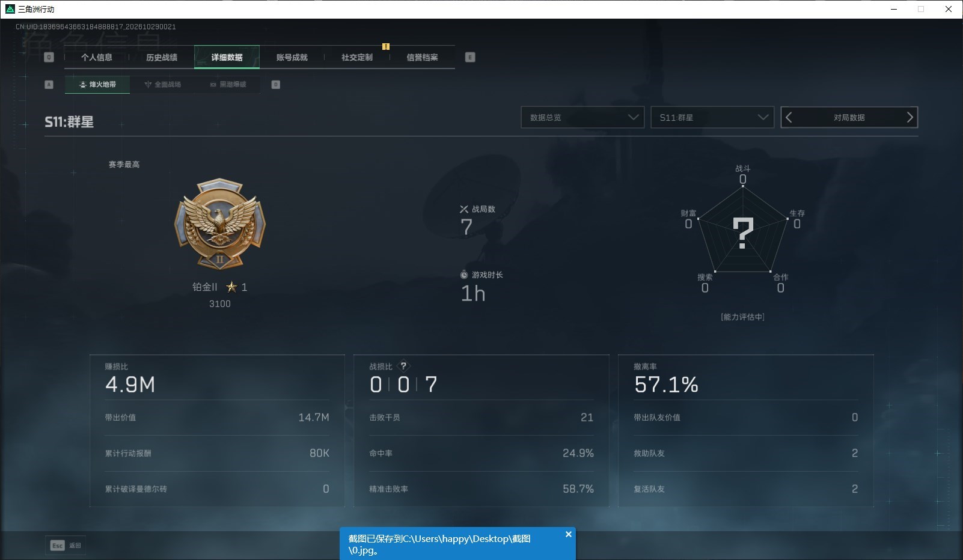
Task: Click the Q key icon left of tabs
Action: 49,57
